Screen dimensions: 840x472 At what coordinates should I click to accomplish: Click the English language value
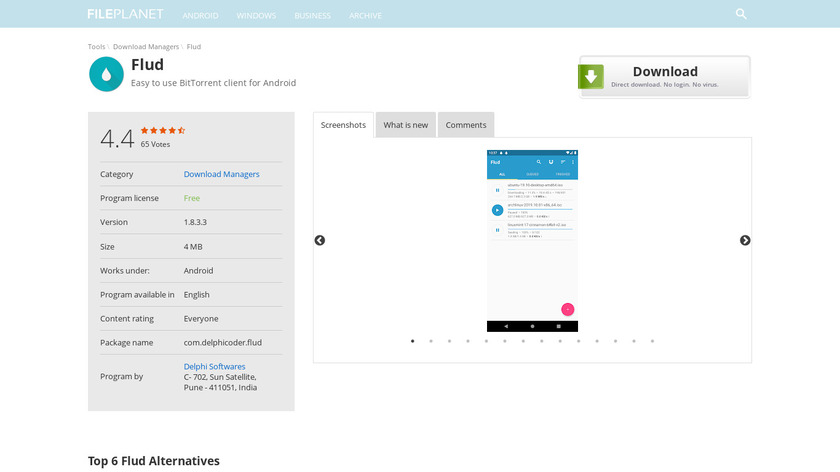(197, 295)
